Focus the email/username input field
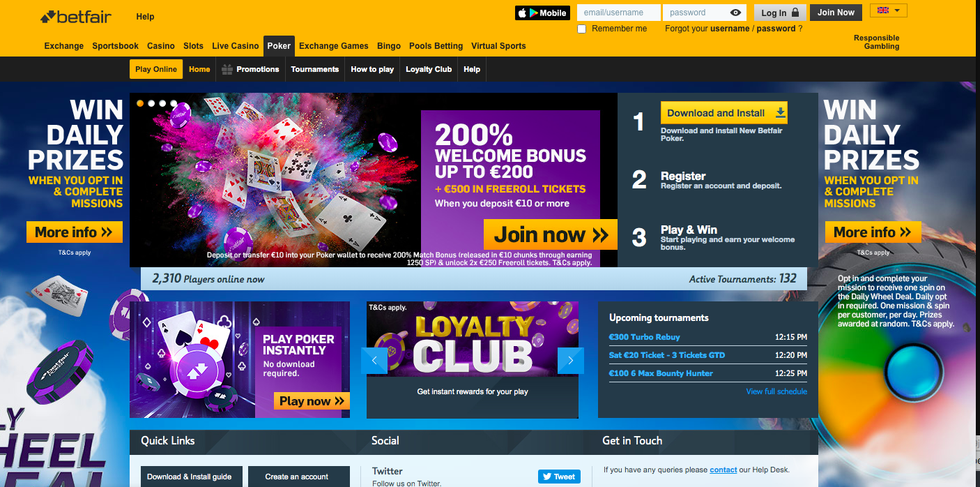980x487 pixels. (619, 13)
